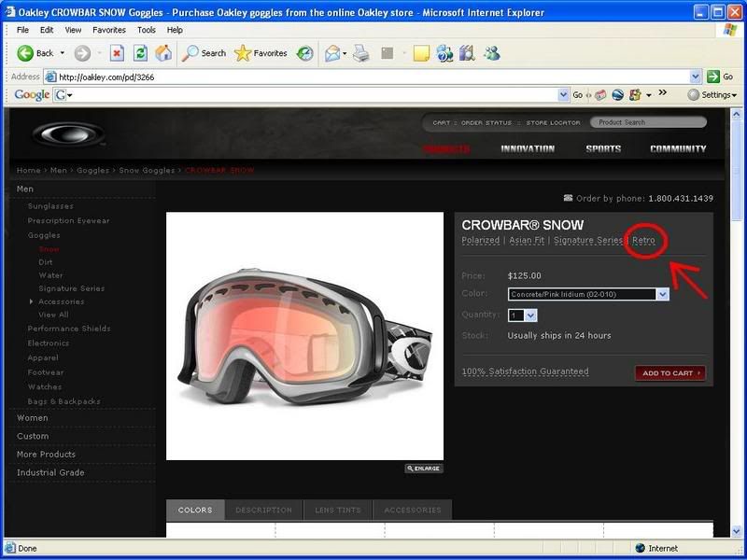Open the Quantity dropdown
This screenshot has width=747, height=560.
(531, 315)
